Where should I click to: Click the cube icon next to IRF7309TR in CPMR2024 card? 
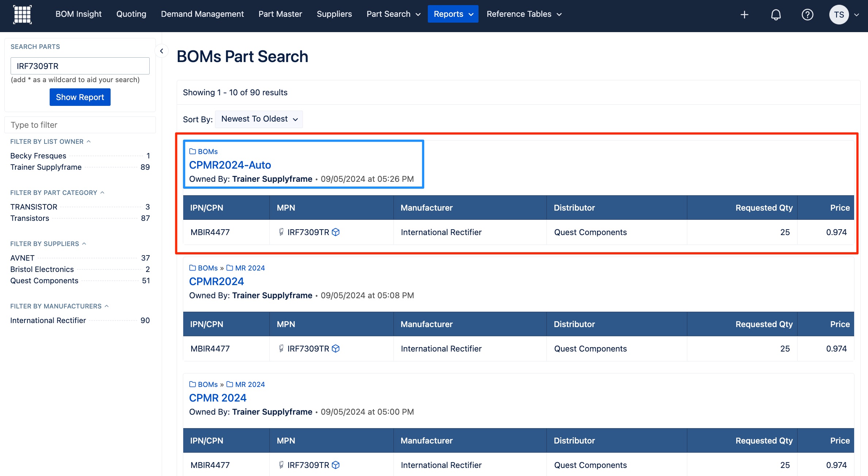[335, 349]
